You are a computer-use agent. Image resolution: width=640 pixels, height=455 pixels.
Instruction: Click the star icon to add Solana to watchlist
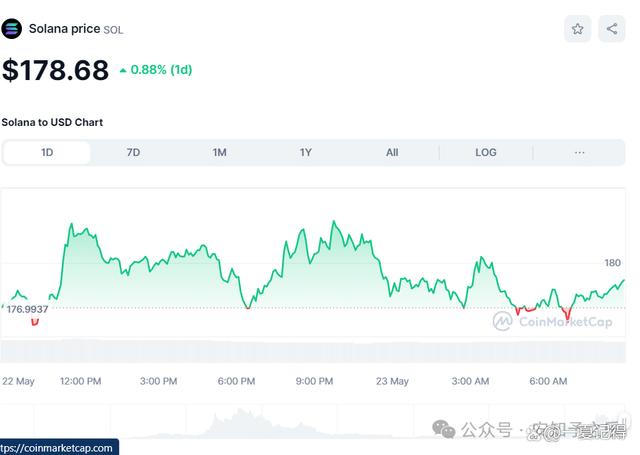coord(577,29)
